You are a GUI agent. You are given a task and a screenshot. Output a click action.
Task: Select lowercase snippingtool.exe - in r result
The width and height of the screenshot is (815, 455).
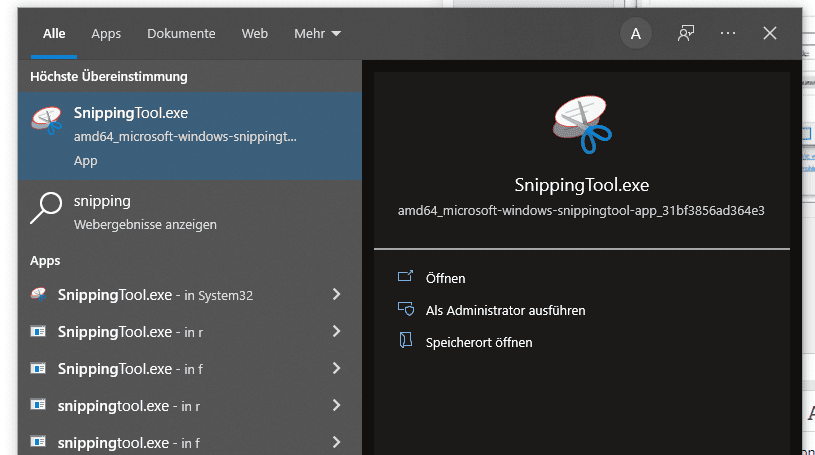tap(190, 406)
